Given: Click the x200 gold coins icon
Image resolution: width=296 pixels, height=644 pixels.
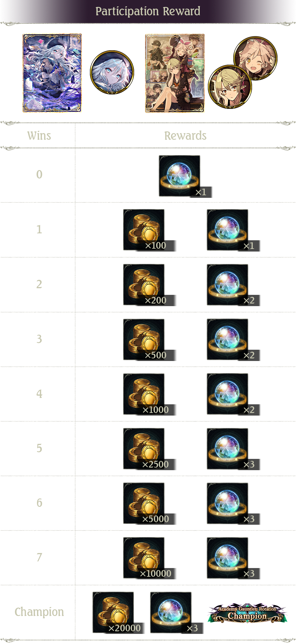Looking at the screenshot, I should [150, 285].
